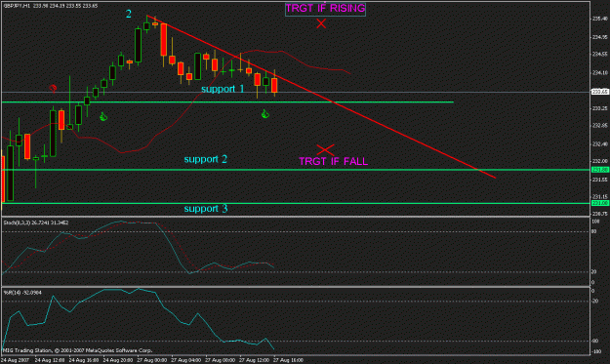Click the 234.10 price axis value
This screenshot has width=610, height=364.
coord(600,73)
